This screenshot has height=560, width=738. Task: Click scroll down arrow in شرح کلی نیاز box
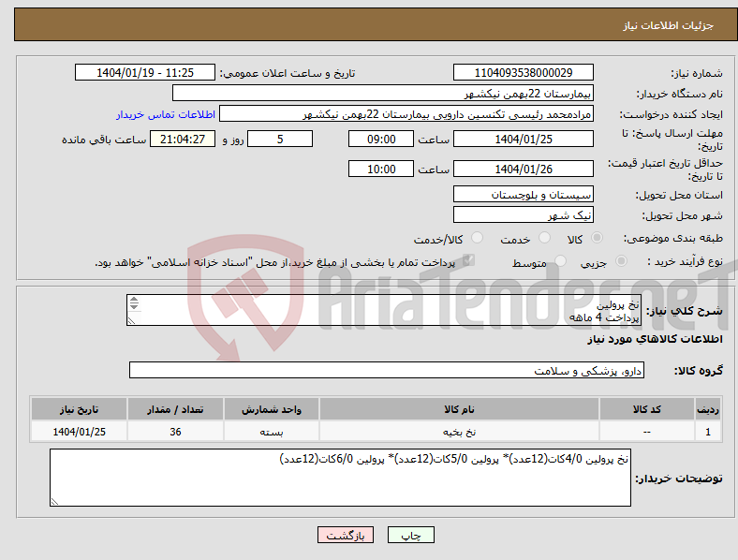[134, 307]
